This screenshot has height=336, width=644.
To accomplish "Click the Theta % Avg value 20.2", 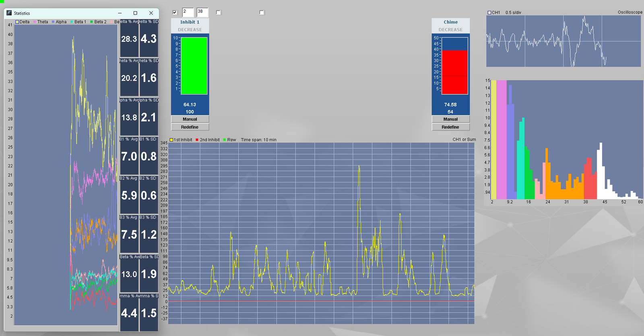I will coord(129,78).
